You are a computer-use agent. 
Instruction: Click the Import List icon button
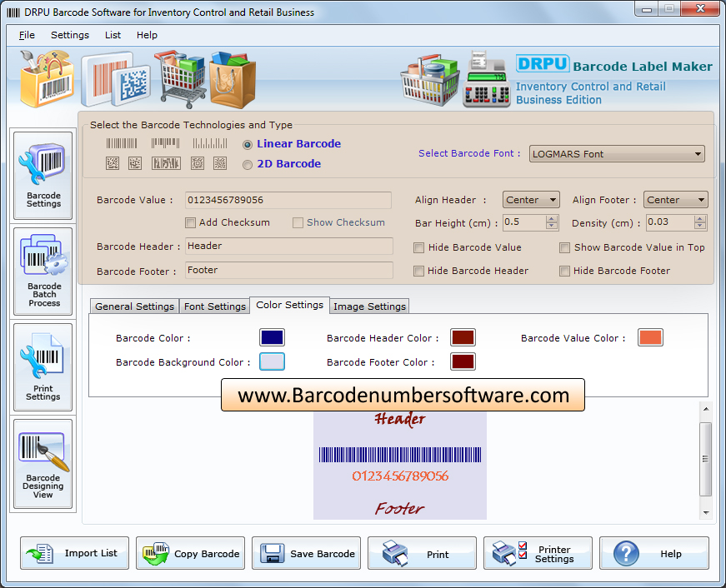74,553
